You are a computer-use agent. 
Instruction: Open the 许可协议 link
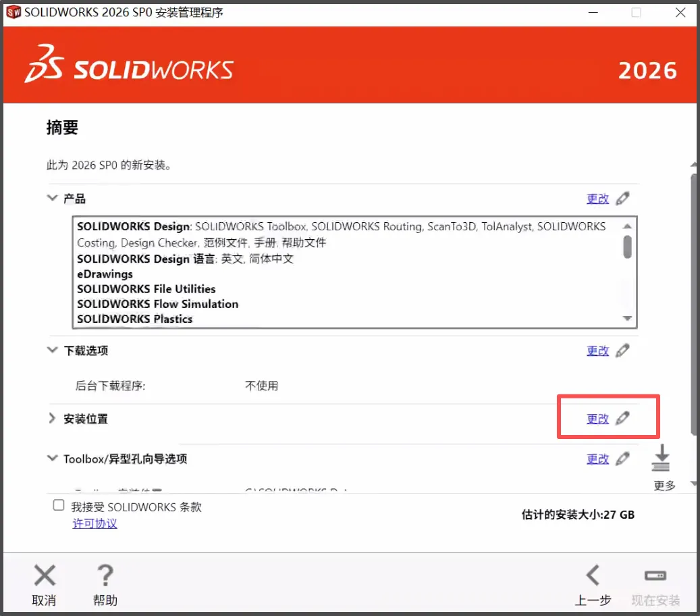(95, 523)
